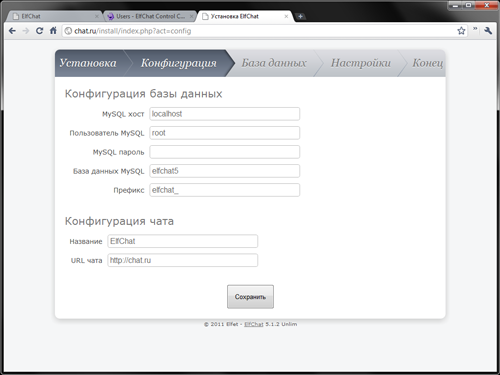Select the База данных step
The width and height of the screenshot is (500, 375).
pyautogui.click(x=274, y=63)
